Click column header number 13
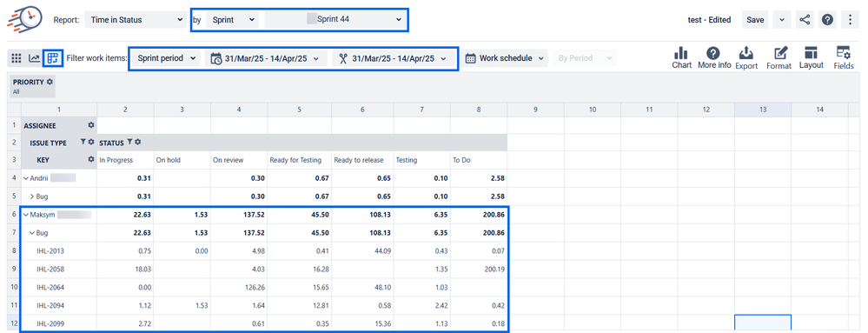 [763, 110]
